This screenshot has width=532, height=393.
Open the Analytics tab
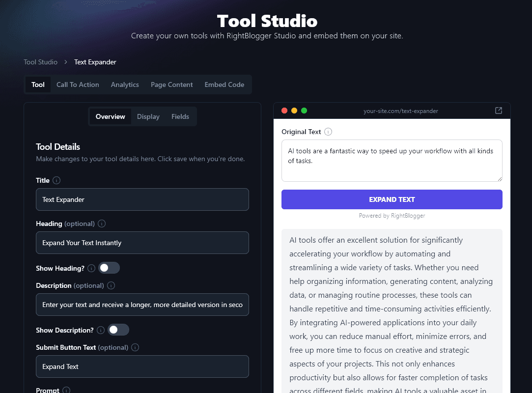tap(125, 84)
